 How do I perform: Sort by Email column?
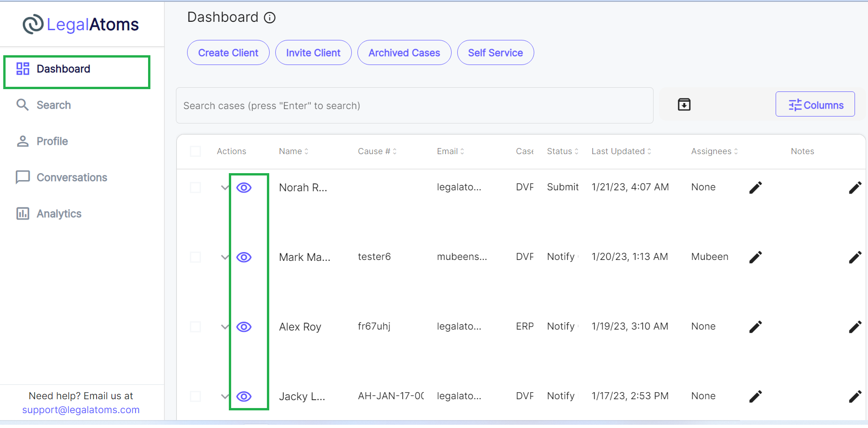pyautogui.click(x=451, y=151)
